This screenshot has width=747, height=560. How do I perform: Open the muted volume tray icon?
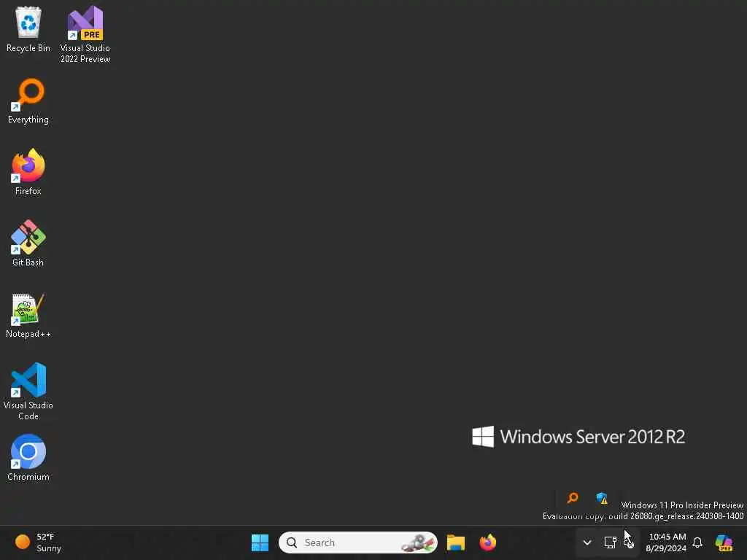[x=629, y=542]
